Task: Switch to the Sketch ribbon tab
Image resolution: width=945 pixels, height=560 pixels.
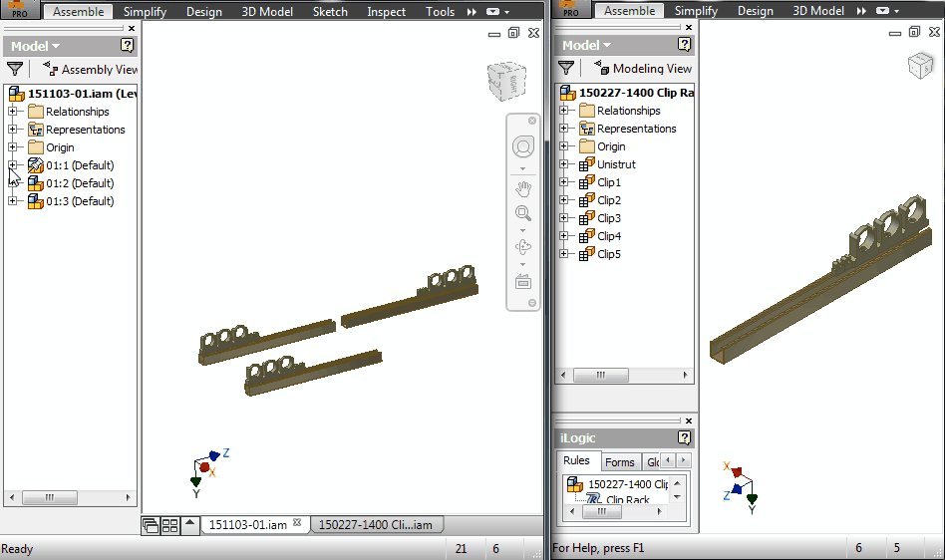Action: [330, 11]
